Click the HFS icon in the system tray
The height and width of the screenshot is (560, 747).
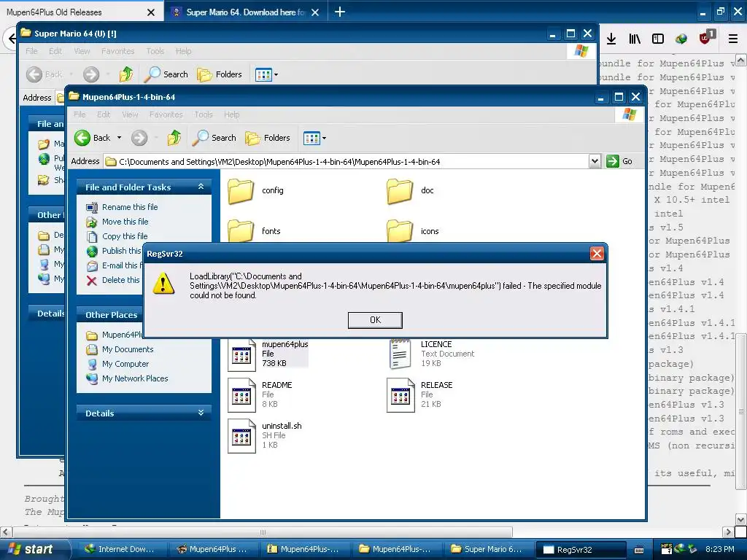click(x=667, y=548)
